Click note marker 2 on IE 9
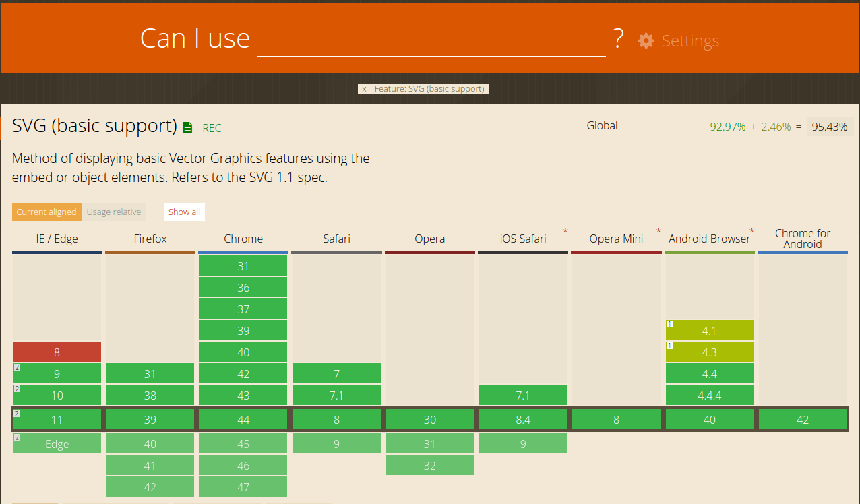The width and height of the screenshot is (860, 504). [17, 367]
